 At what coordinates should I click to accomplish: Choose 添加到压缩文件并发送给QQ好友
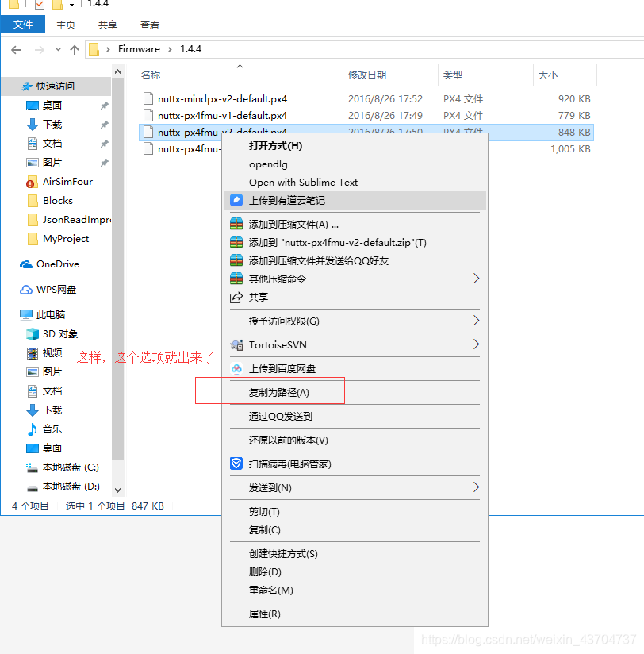[x=355, y=260]
